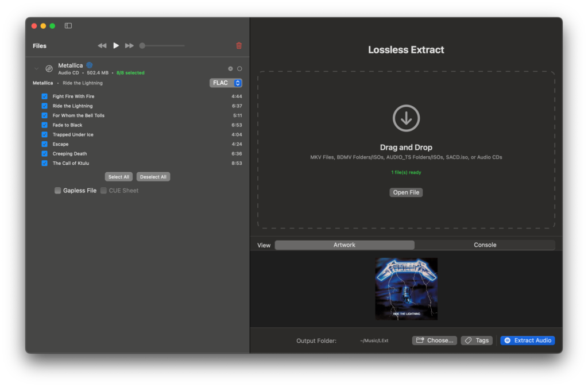
Task: Start extraction with Extract Audio
Action: click(x=527, y=340)
